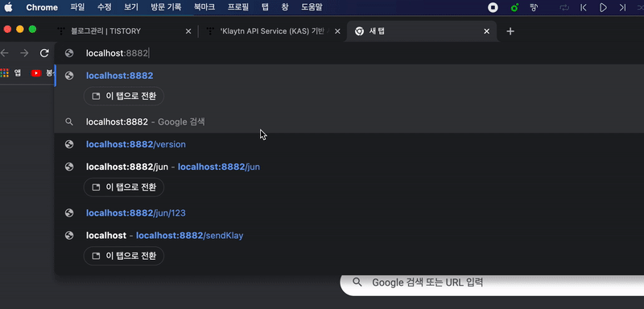
Task: Click the music note lyrics icon in menu bar
Action: coord(534,7)
